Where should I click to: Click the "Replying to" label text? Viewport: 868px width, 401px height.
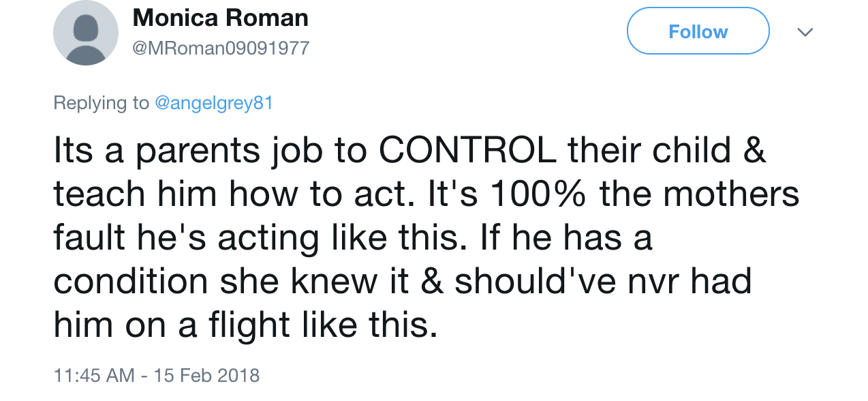coord(101,103)
